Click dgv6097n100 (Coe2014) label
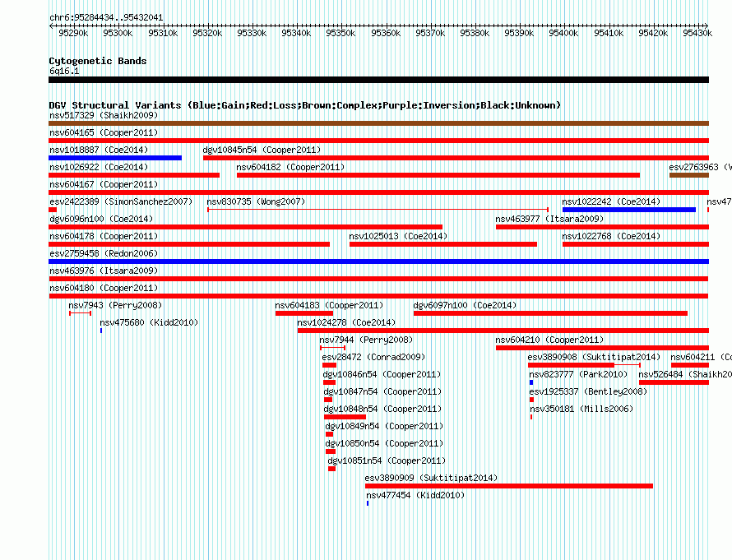Screen dimensions: 732x560 (465, 305)
